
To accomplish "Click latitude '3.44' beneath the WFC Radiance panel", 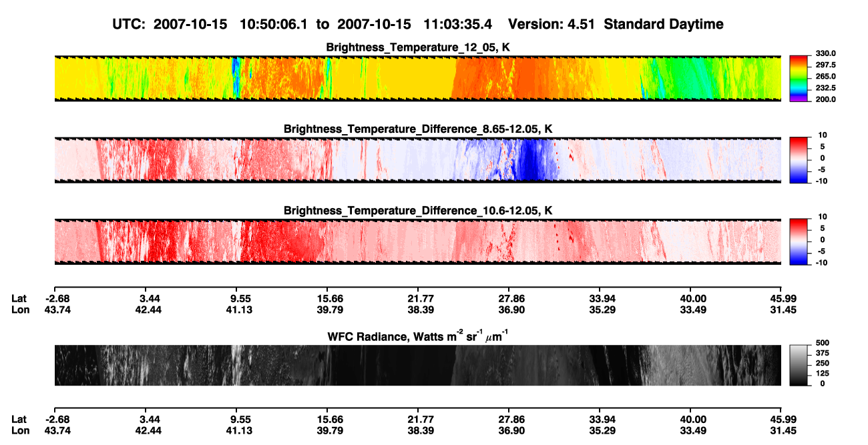I will (149, 420).
